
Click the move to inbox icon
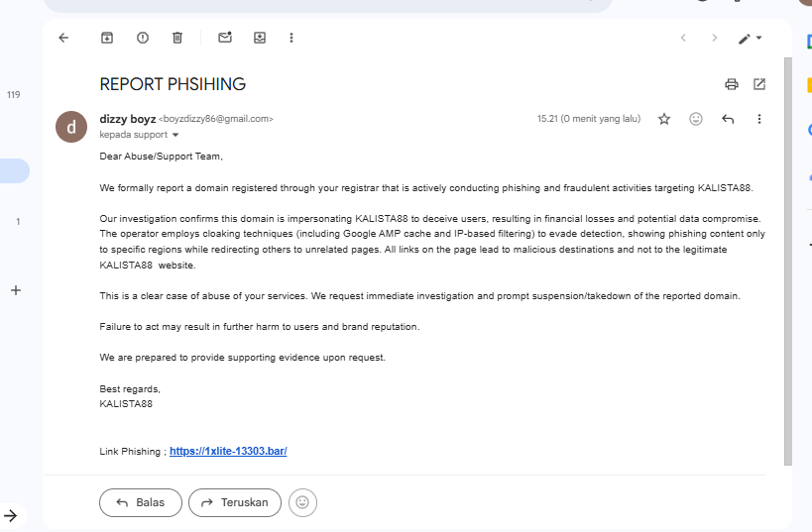(260, 38)
